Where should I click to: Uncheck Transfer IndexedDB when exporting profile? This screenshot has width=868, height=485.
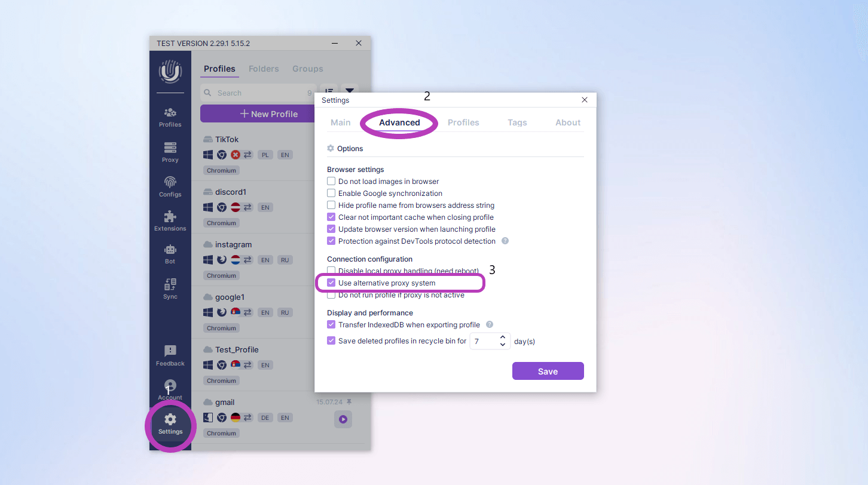[331, 325]
